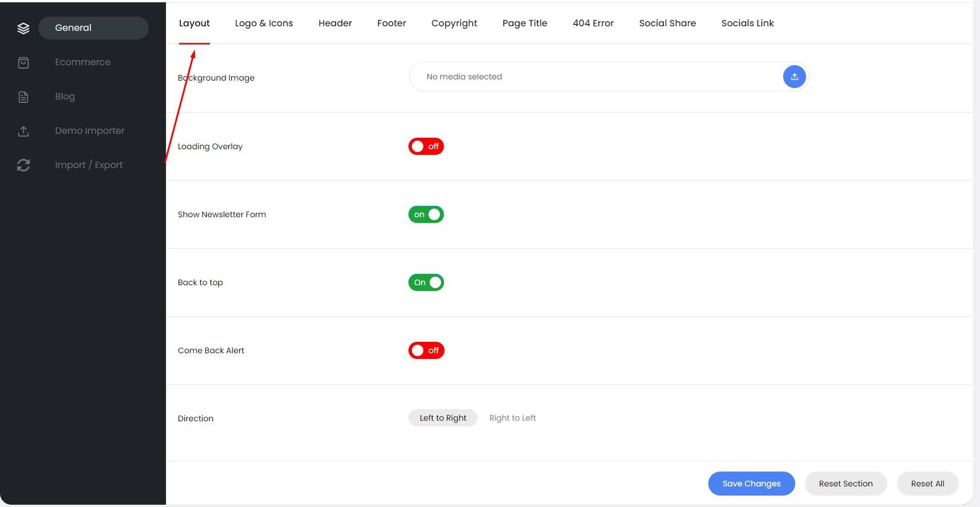Disable the Show Newsletter Form toggle
980x507 pixels.
pyautogui.click(x=426, y=214)
